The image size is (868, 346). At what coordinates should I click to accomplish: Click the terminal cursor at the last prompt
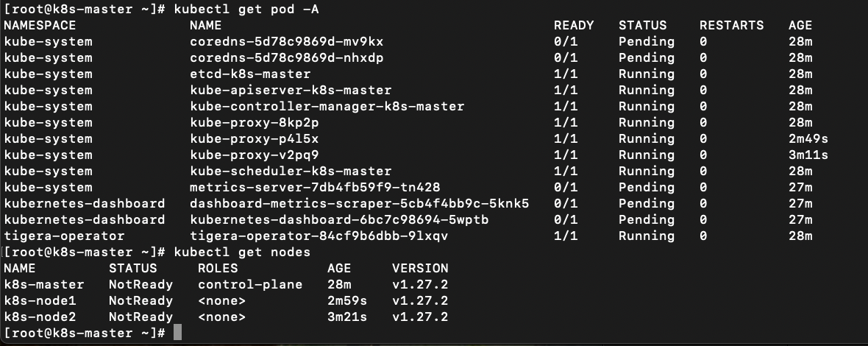(x=177, y=333)
